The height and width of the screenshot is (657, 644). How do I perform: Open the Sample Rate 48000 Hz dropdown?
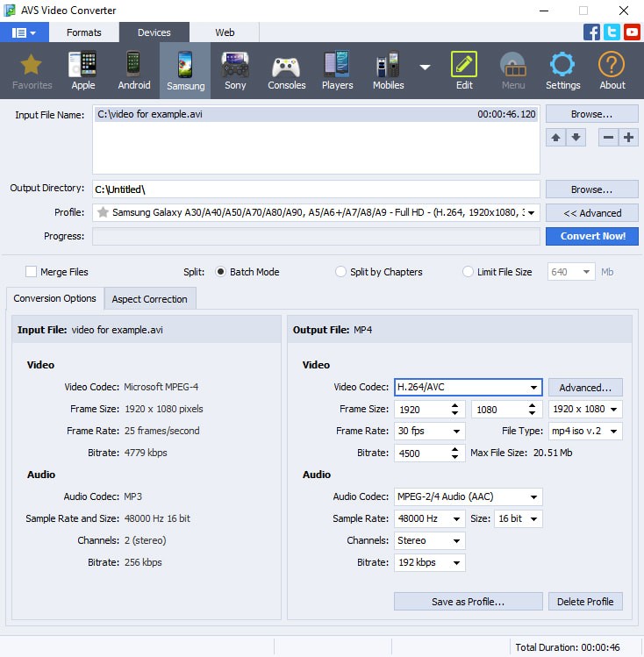(456, 518)
